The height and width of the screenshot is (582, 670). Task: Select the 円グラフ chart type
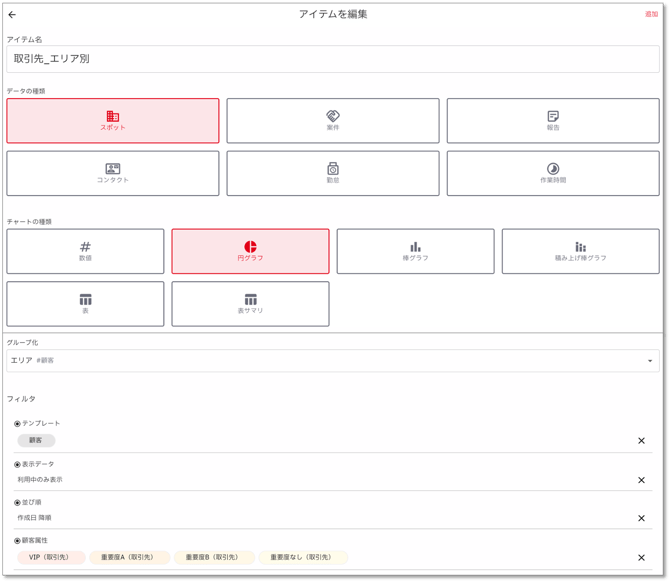pyautogui.click(x=250, y=251)
